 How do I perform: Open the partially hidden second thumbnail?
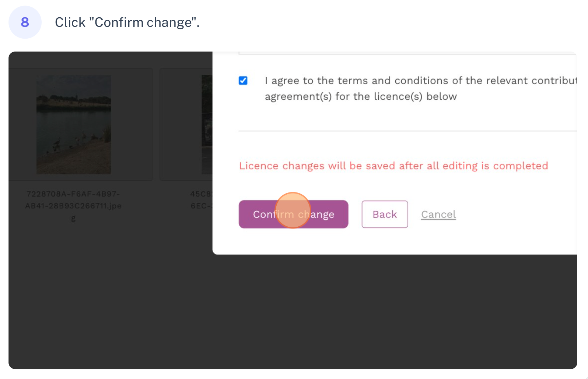pyautogui.click(x=207, y=124)
